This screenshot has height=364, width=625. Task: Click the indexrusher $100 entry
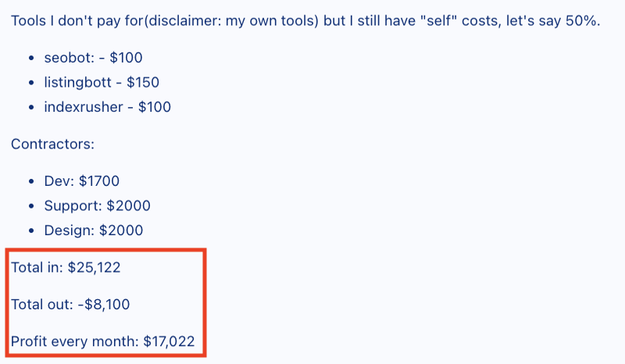108,107
